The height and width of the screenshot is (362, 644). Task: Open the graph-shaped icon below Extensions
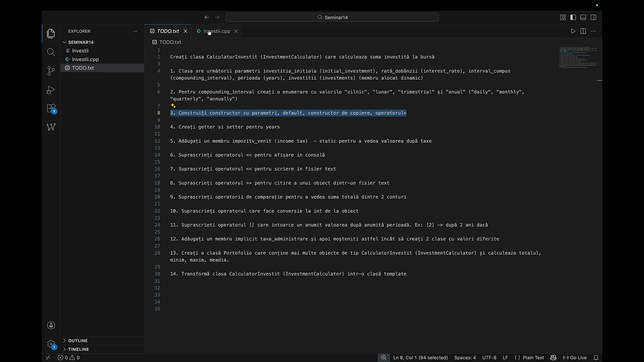51,127
